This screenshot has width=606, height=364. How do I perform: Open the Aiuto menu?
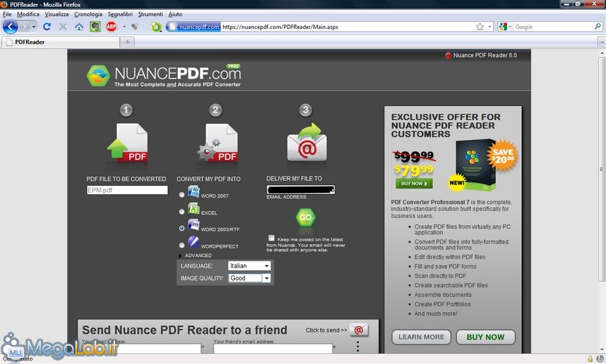coord(176,14)
